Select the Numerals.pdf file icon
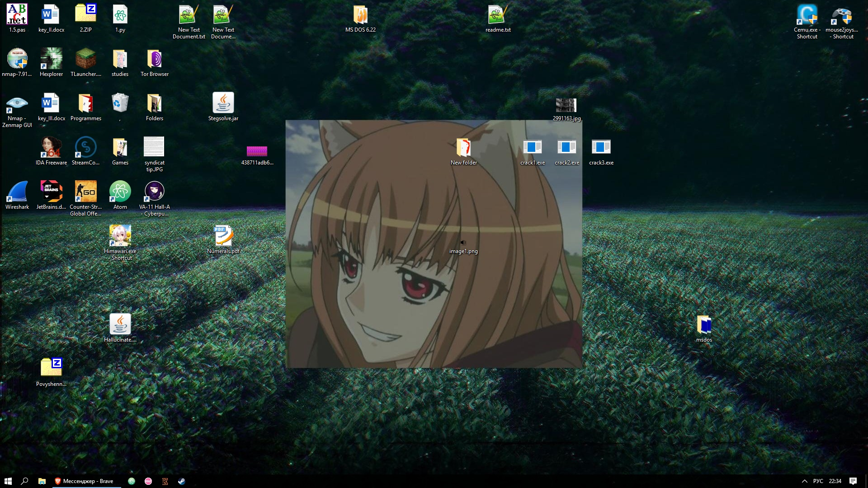The width and height of the screenshot is (868, 488). [223, 236]
